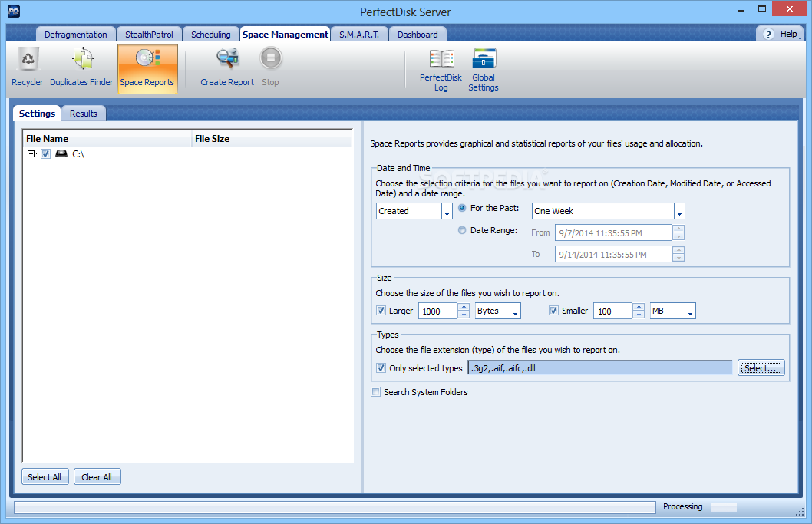Select the Date Range radio button
This screenshot has width=812, height=524.
coord(462,230)
